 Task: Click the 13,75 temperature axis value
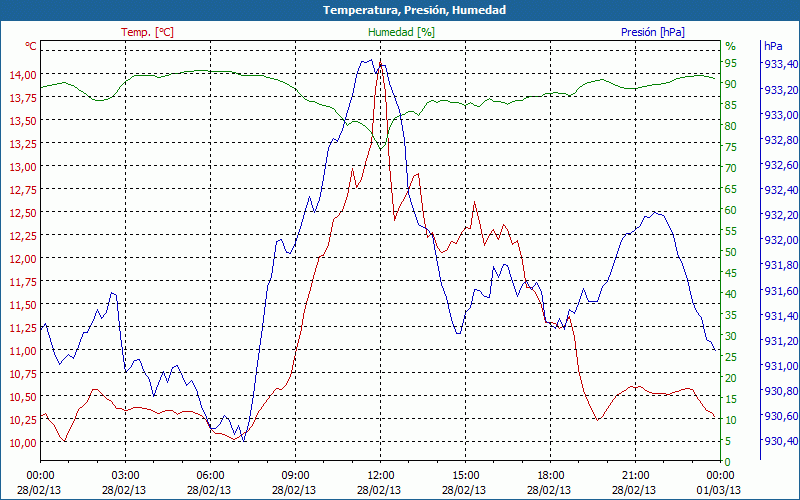click(22, 97)
